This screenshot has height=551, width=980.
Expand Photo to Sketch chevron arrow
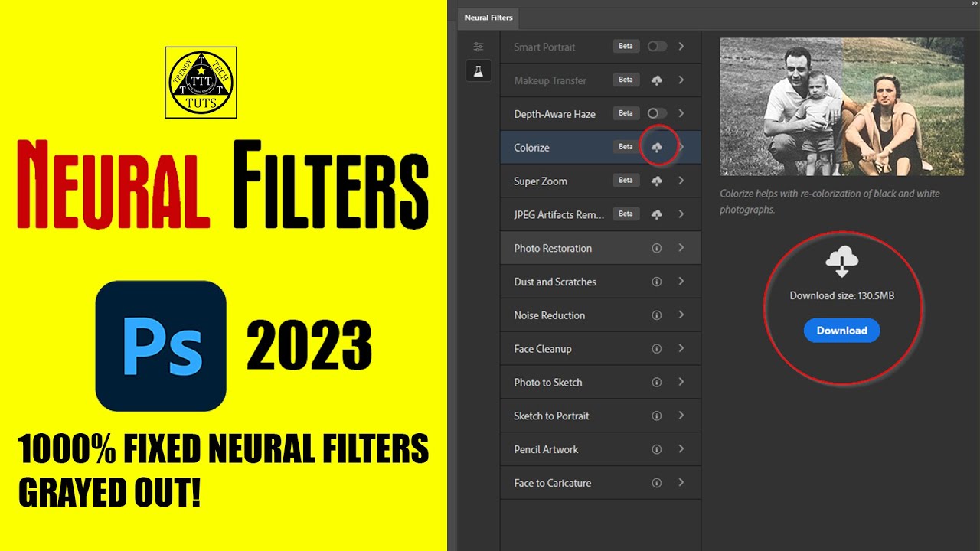(681, 382)
